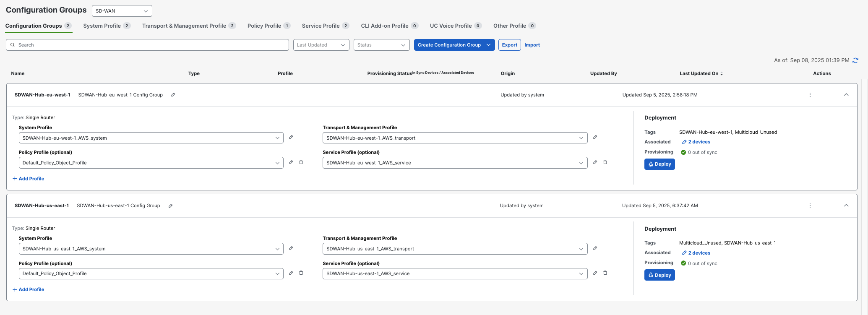
Task: Open the Status filter dropdown
Action: click(381, 45)
